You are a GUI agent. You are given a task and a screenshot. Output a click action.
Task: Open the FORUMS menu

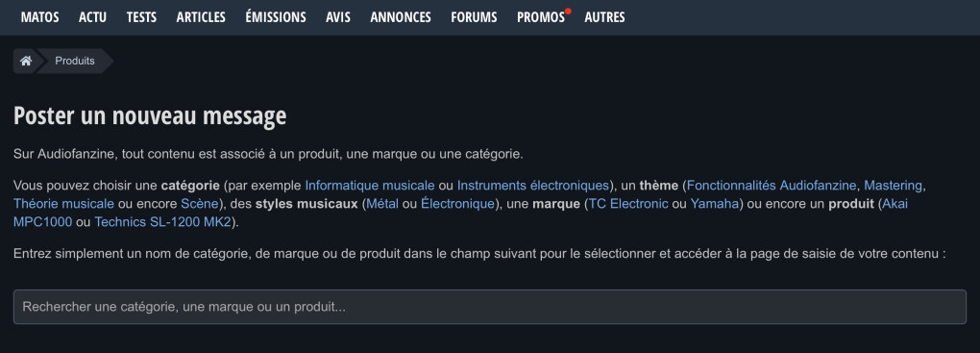[474, 17]
